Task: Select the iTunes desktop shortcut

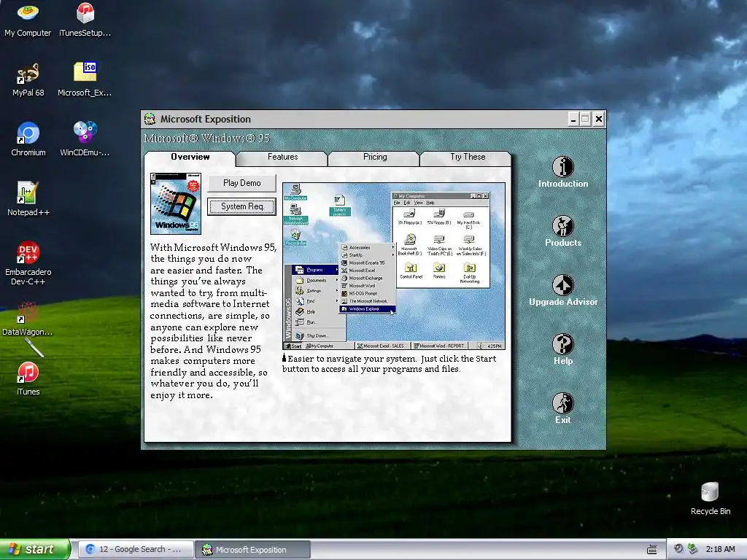Action: (x=28, y=379)
